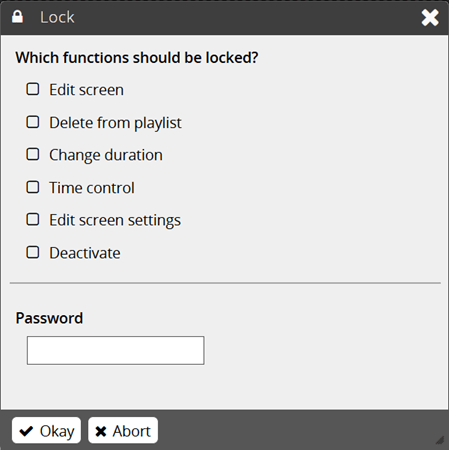Screen dimensions: 449x450
Task: Click the "Deactivate" label text
Action: 85,253
